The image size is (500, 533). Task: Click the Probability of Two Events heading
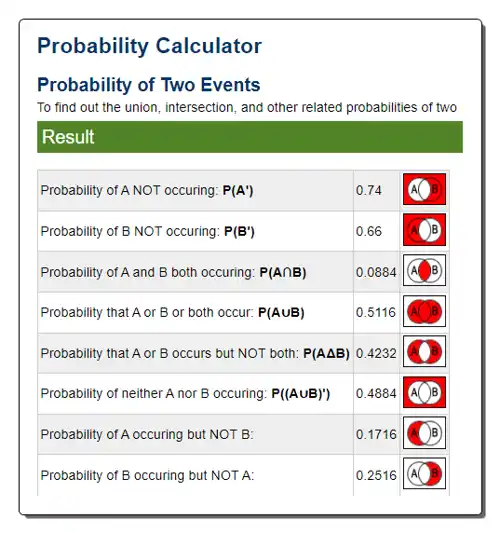pos(149,85)
